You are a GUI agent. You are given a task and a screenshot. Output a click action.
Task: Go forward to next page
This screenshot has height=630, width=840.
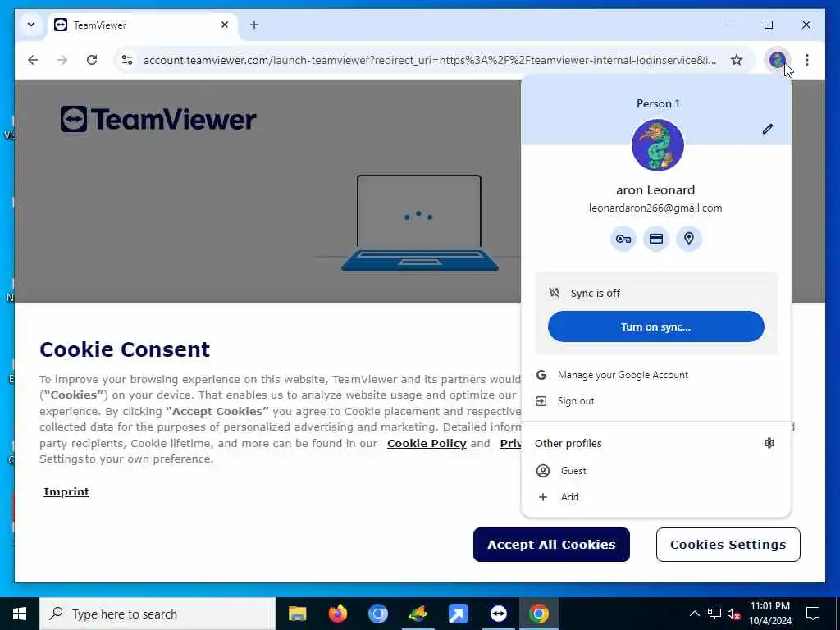pos(62,60)
